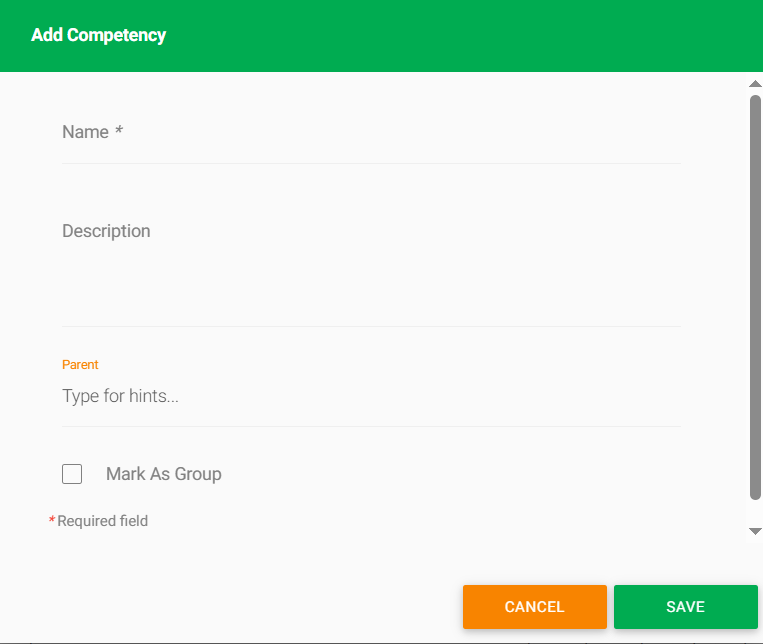Viewport: 763px width, 644px height.
Task: Click the Mark As Group label text
Action: [164, 474]
